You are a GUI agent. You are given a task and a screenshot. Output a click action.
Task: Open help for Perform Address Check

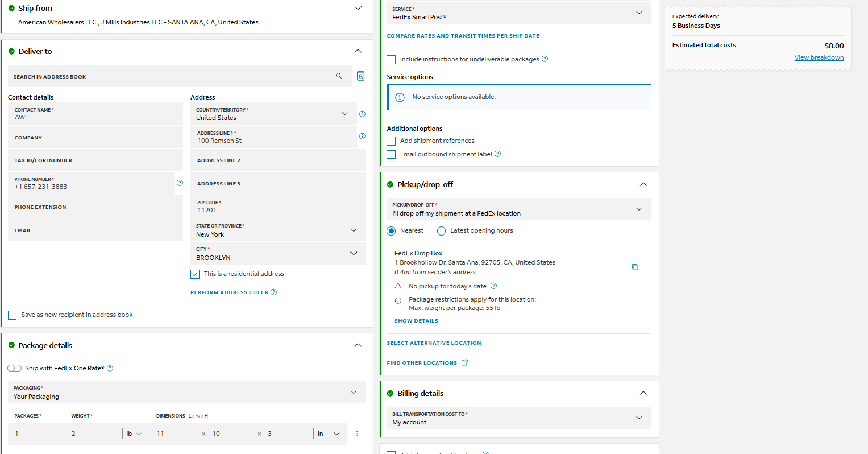pos(273,292)
